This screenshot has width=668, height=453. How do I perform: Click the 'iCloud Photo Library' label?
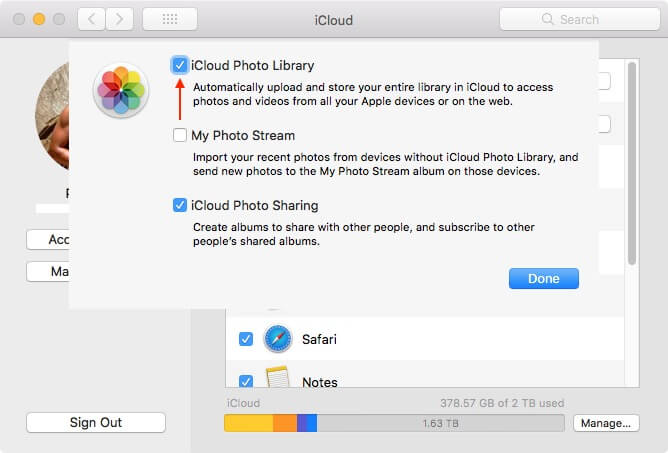pos(253,65)
